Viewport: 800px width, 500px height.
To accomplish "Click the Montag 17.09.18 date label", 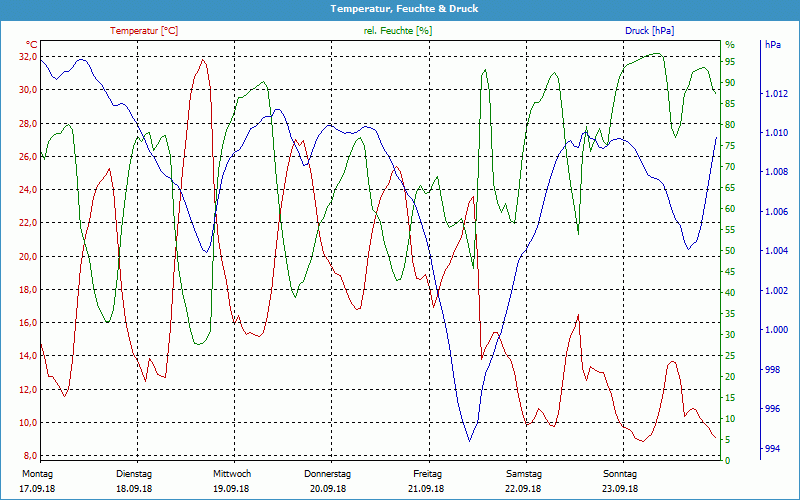I will tap(37, 481).
